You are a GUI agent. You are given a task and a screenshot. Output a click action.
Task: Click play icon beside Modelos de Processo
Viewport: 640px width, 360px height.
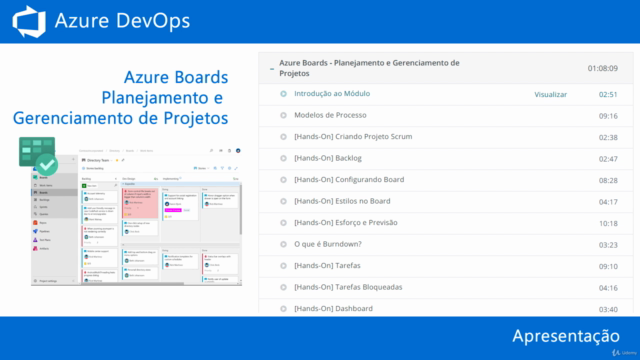click(x=283, y=116)
